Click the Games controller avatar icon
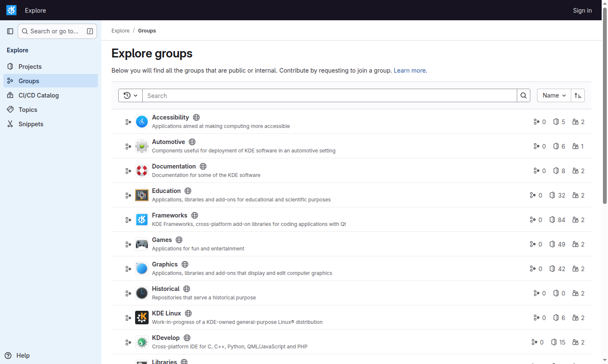Viewport: 608px width, 364px height. (x=142, y=244)
